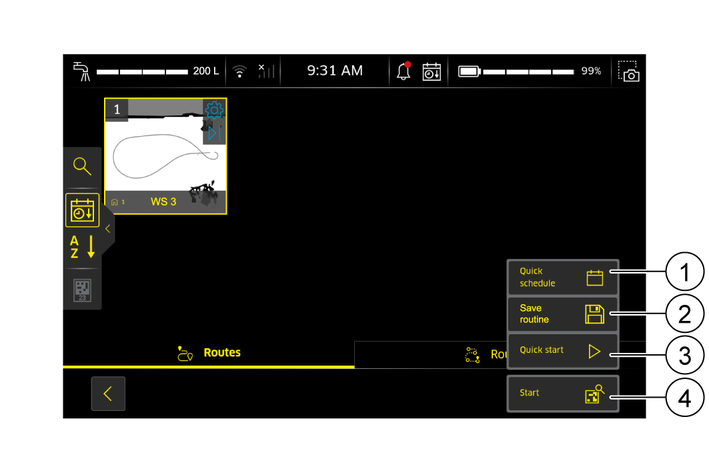Take a screenshot with camera icon

click(x=629, y=71)
